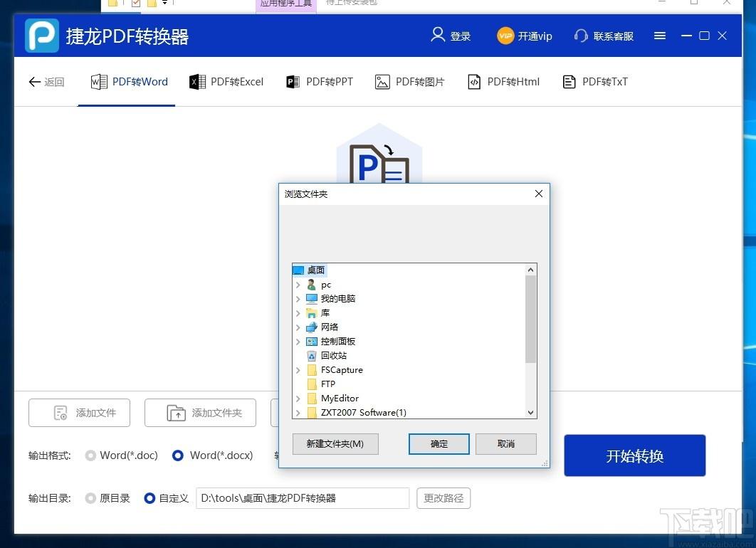The width and height of the screenshot is (756, 548).
Task: Click the 库 library icon
Action: (312, 313)
